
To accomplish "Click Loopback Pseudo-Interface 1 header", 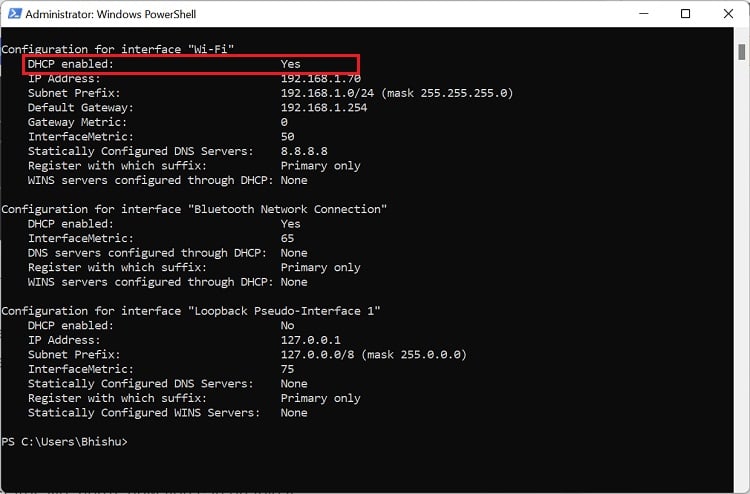I will point(191,311).
